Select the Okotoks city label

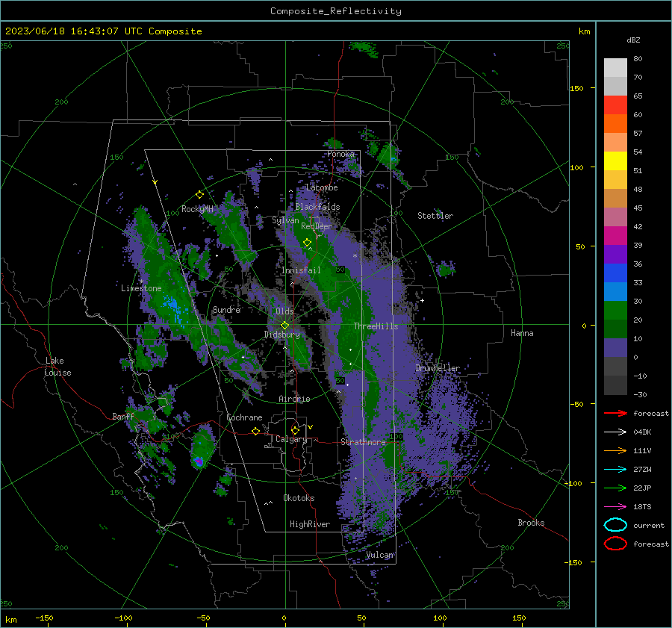[299, 498]
